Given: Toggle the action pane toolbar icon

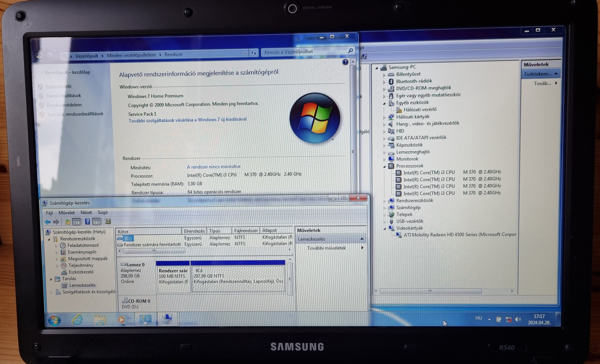Looking at the screenshot, I should [97, 221].
